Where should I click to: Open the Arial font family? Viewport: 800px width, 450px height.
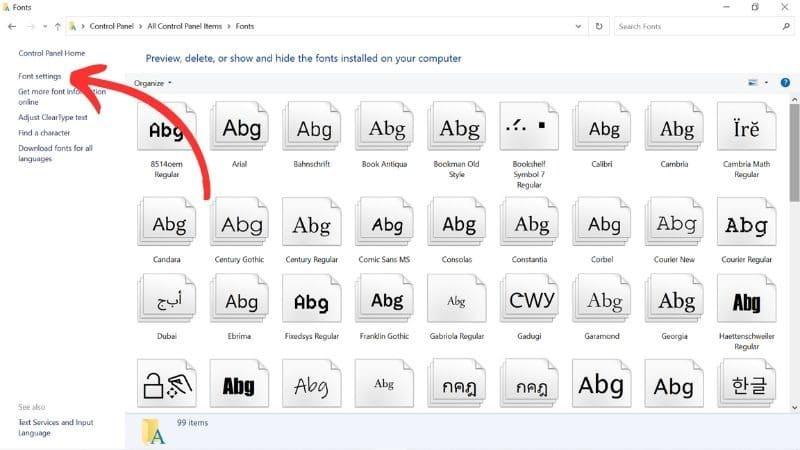(x=239, y=127)
